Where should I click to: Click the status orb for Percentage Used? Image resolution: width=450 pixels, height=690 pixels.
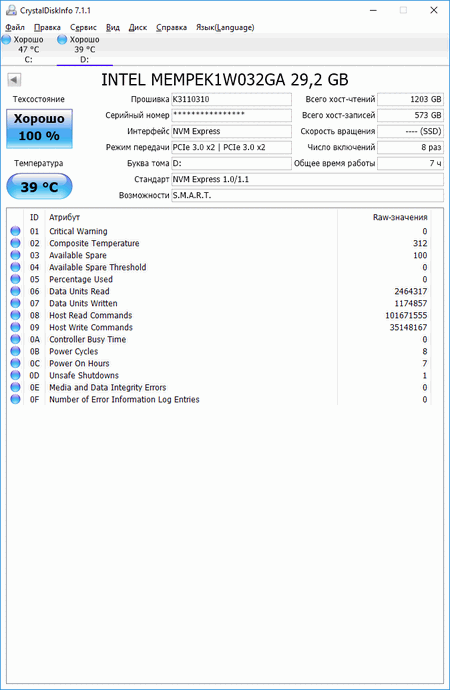[x=15, y=279]
